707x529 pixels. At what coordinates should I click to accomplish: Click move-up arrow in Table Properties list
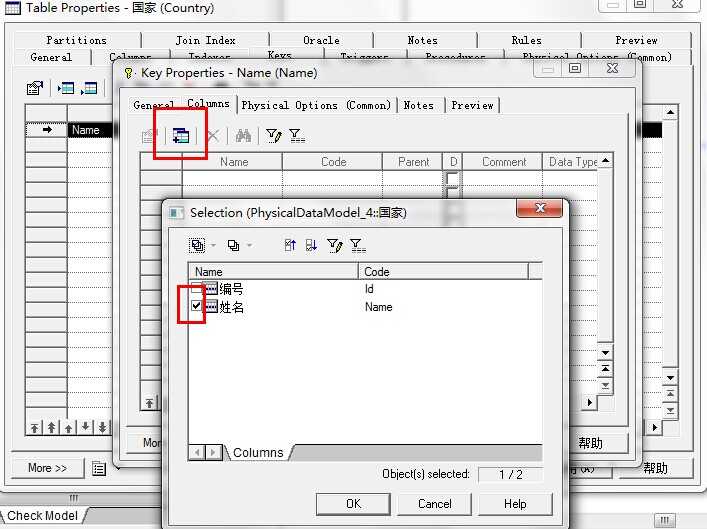click(69, 427)
